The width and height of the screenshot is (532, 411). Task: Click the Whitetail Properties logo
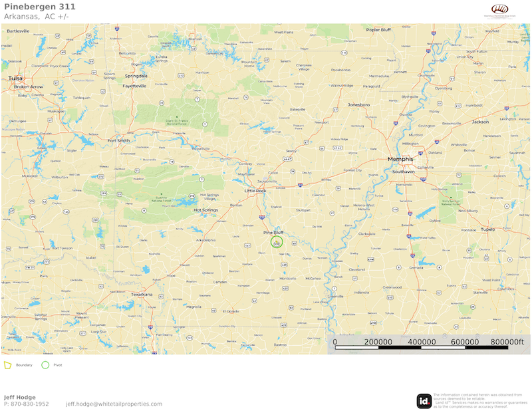coord(500,11)
